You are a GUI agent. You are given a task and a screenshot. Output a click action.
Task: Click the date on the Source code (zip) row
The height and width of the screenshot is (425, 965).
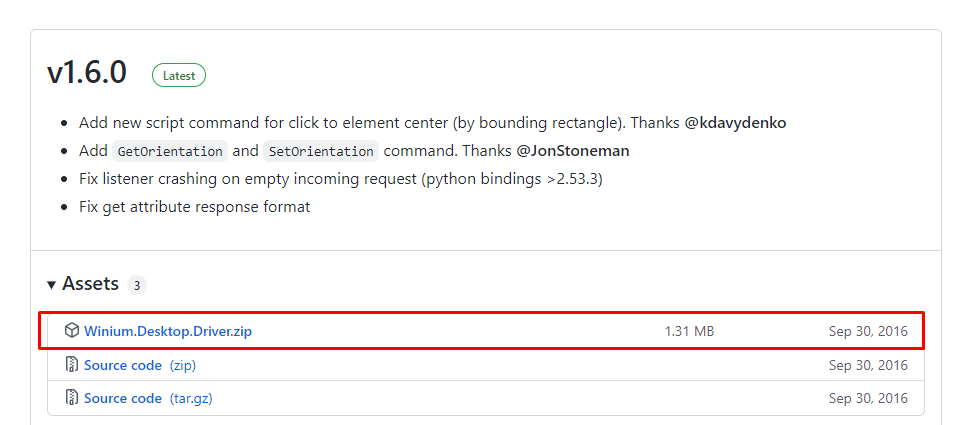pyautogui.click(x=868, y=365)
